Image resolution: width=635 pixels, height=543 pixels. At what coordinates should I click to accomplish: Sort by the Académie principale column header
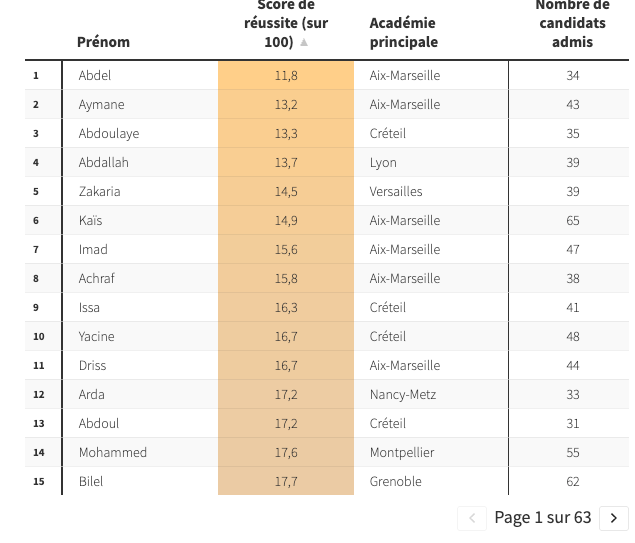(x=404, y=32)
